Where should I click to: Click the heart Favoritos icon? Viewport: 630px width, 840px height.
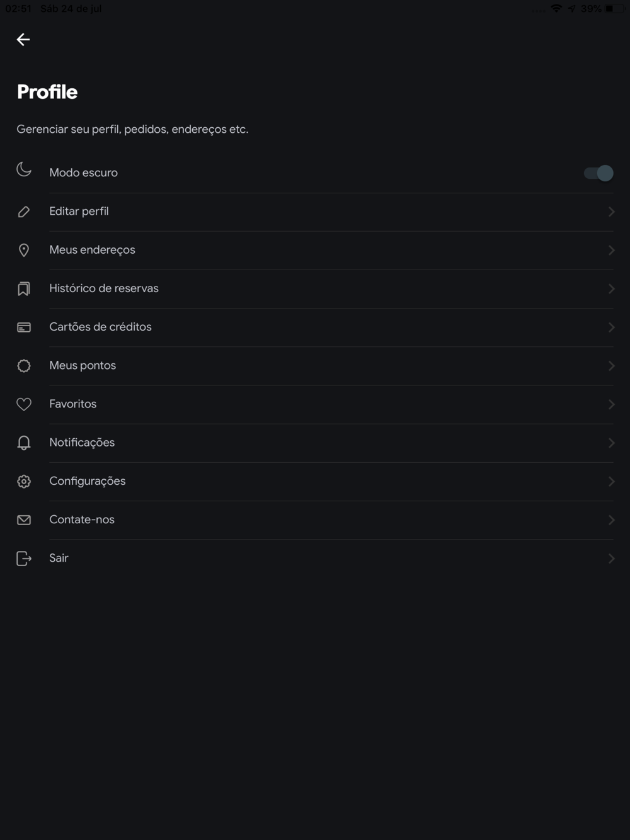(x=24, y=404)
